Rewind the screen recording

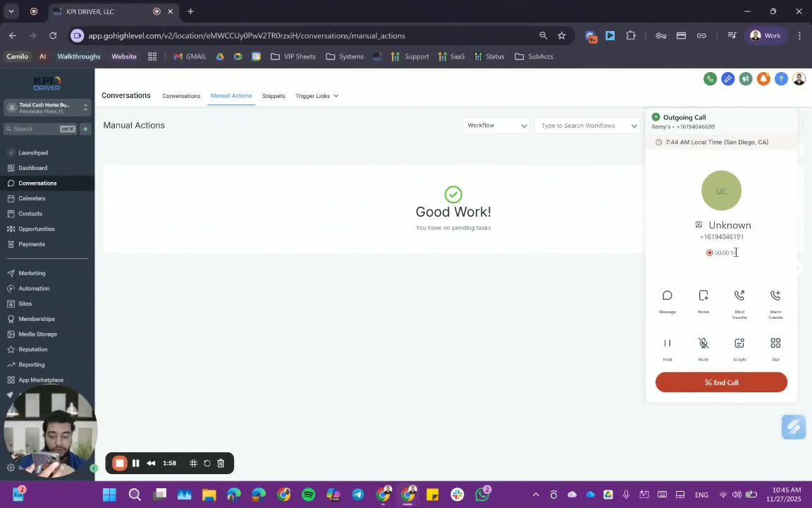click(152, 464)
